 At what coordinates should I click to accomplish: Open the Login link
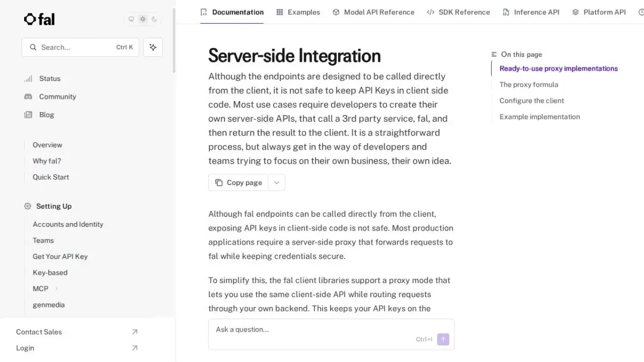coord(25,348)
